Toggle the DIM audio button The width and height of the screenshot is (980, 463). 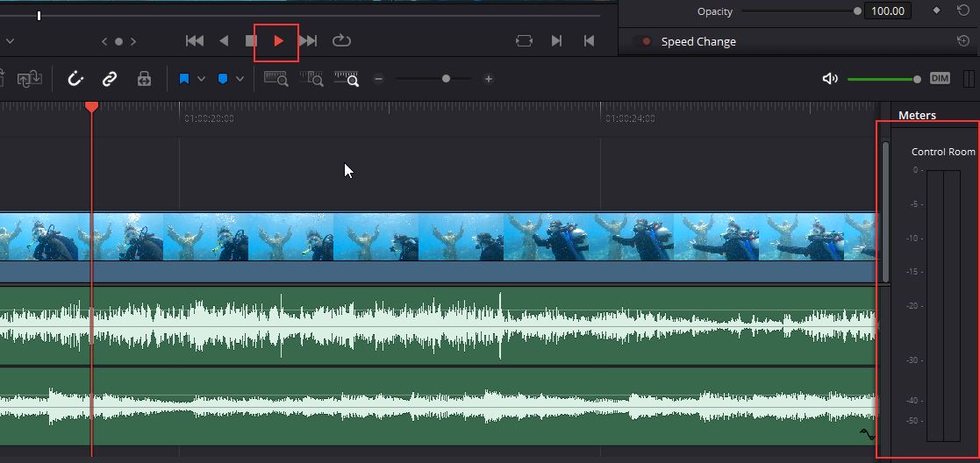(940, 79)
